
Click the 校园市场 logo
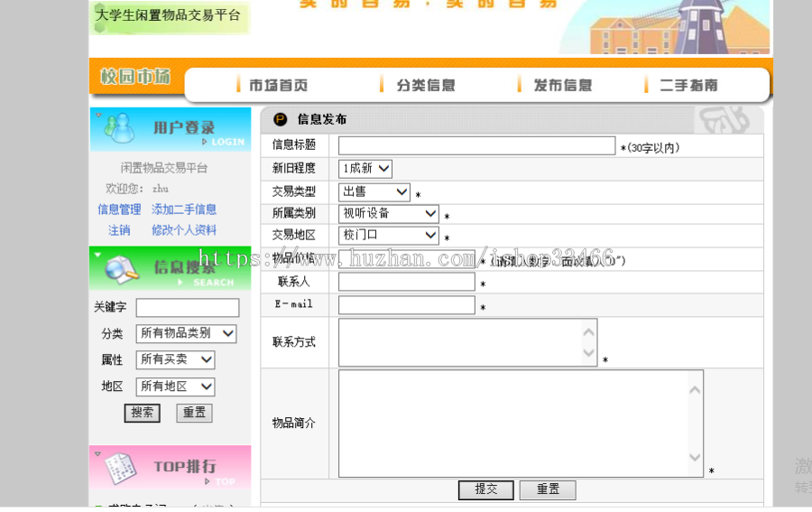click(135, 77)
